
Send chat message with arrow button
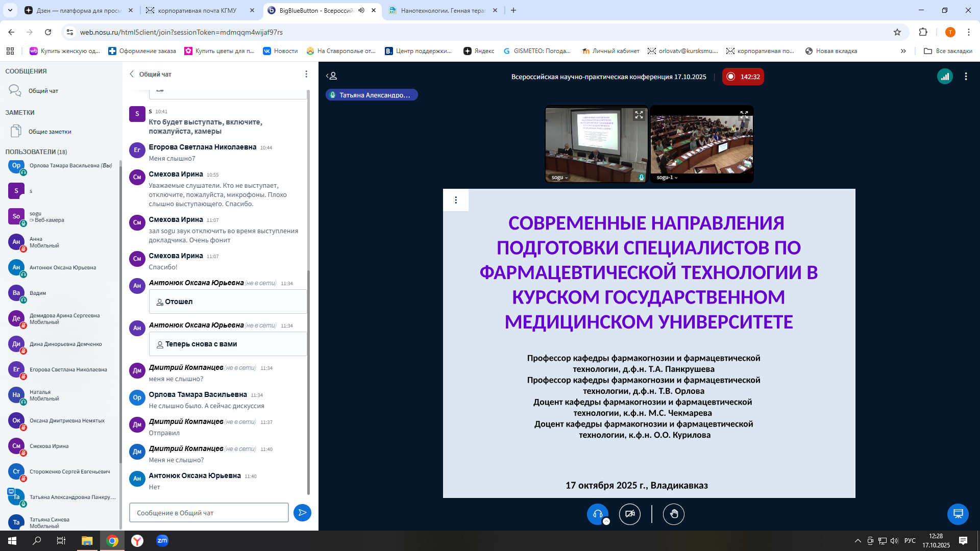pyautogui.click(x=302, y=513)
